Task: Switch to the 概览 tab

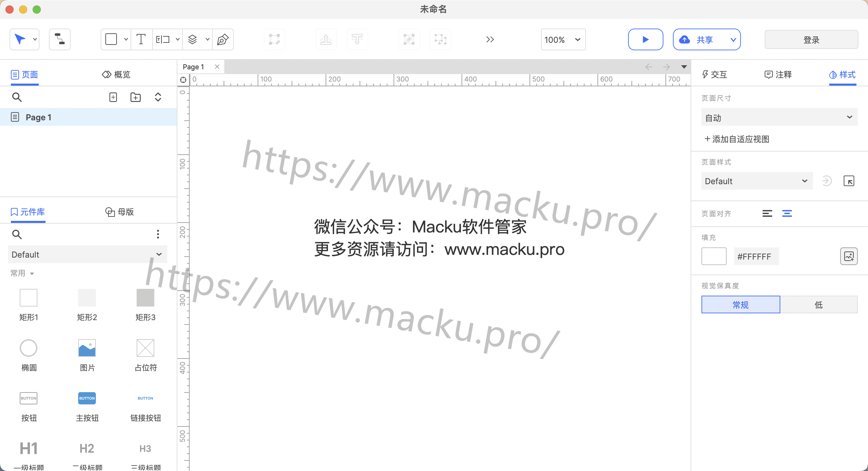Action: [x=116, y=74]
